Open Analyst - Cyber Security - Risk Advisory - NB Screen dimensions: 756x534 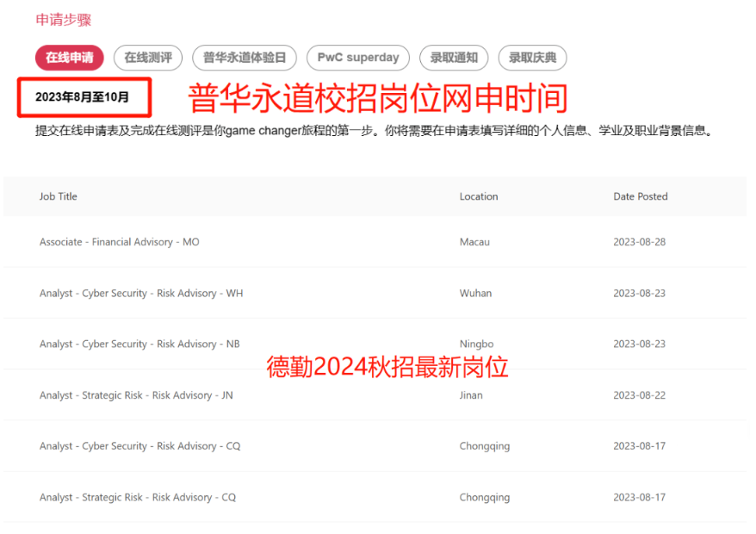[139, 344]
